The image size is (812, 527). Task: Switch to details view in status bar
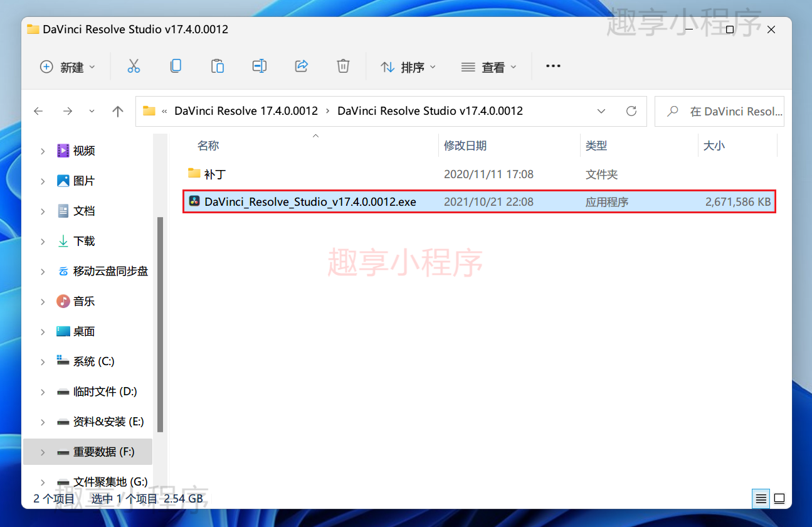click(761, 499)
